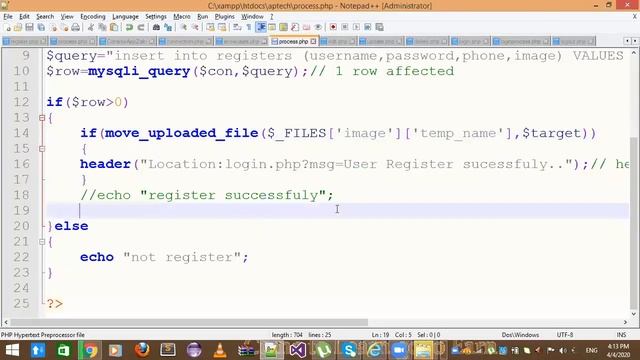Toggle synchronize vertical scrolling
This screenshot has width=640, height=360.
[x=211, y=27]
